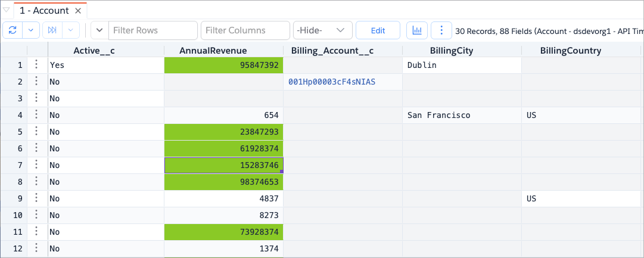The image size is (644, 258).
Task: Expand the fetch records dropdown arrow
Action: [71, 30]
